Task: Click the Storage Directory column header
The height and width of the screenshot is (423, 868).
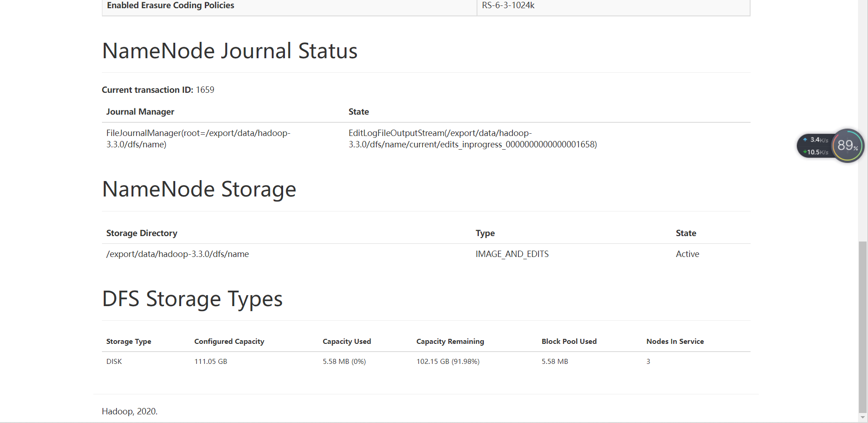Action: point(142,233)
